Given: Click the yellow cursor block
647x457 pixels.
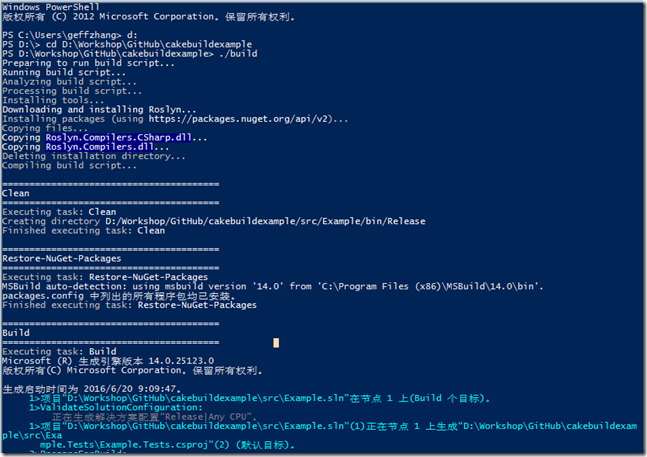Looking at the screenshot, I should tap(277, 343).
